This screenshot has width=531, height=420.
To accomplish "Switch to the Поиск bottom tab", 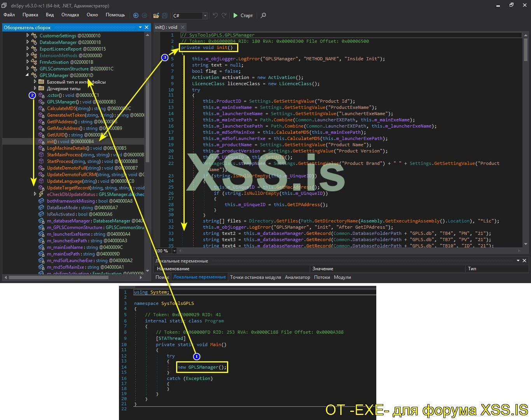I will click(x=162, y=277).
